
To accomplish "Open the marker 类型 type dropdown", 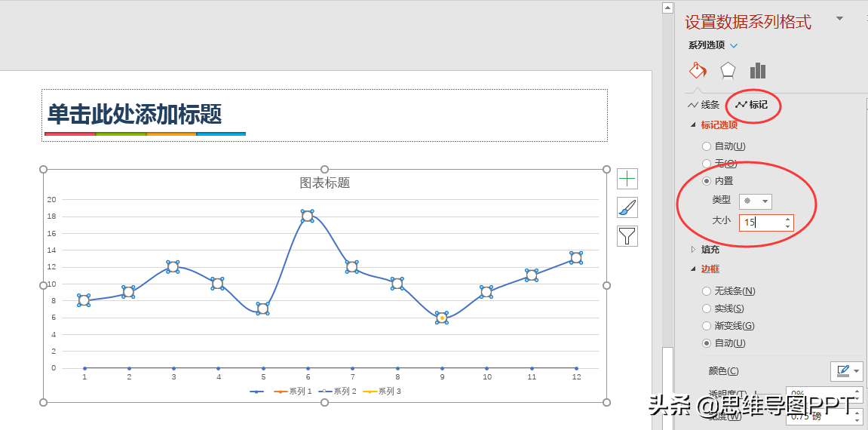I will tap(755, 201).
